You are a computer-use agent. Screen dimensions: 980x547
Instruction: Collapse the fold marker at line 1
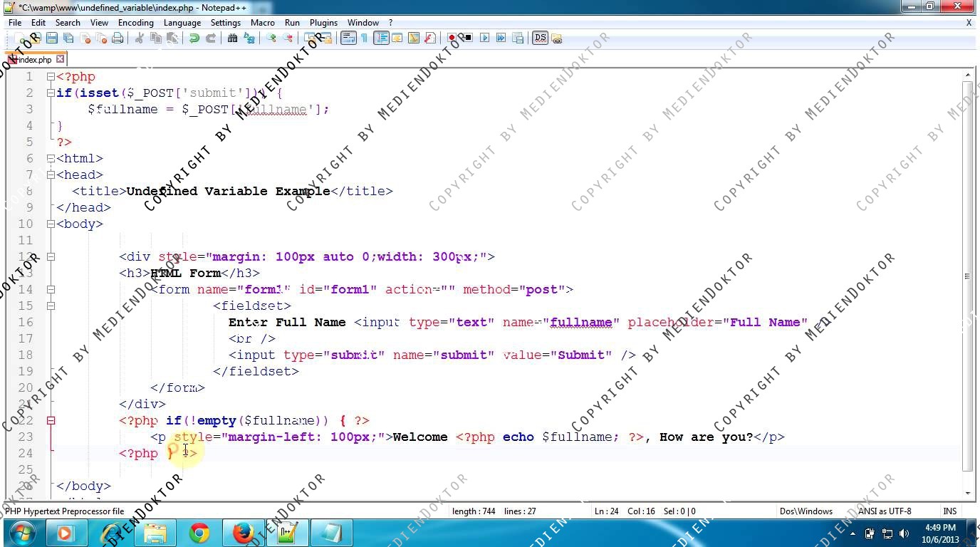pos(51,76)
